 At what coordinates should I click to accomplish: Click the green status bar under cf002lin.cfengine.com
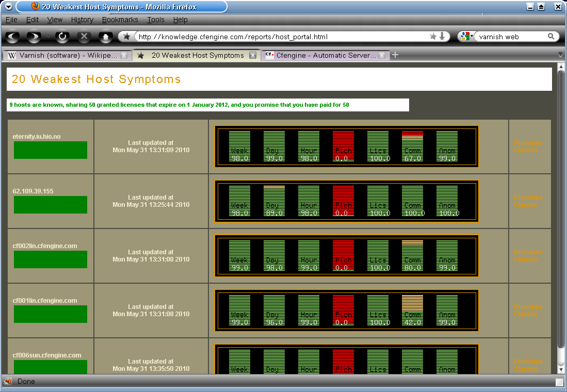[x=50, y=259]
